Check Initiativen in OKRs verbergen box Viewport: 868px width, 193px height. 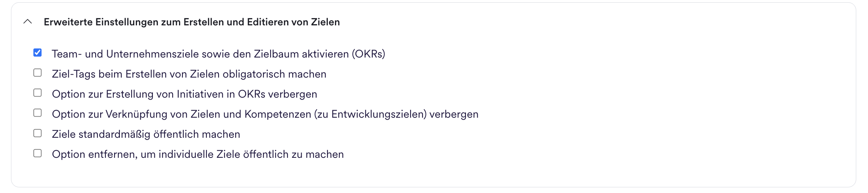tap(38, 93)
